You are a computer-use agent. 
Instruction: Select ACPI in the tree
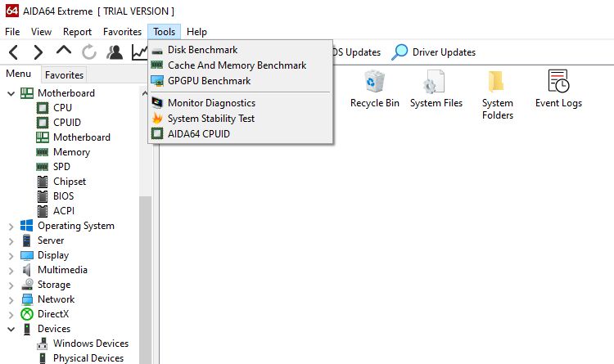[64, 211]
